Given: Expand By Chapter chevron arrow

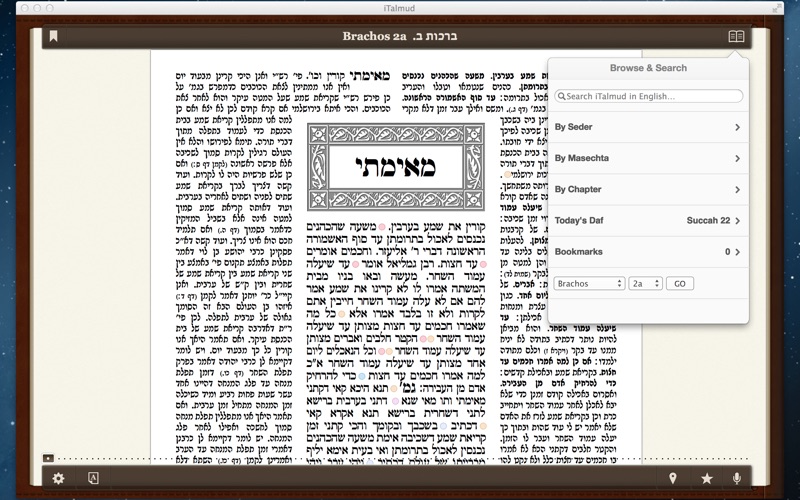Looking at the screenshot, I should click(737, 189).
